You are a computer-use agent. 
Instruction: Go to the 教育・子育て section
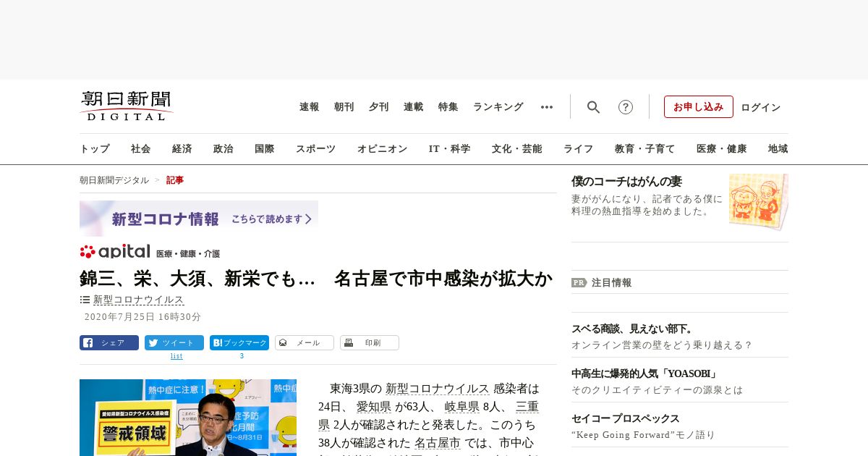point(644,149)
